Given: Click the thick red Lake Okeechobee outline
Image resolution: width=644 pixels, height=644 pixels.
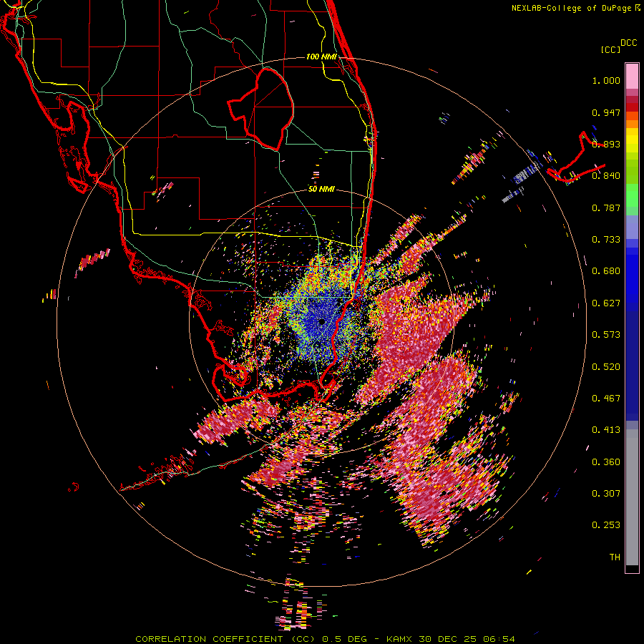Looking at the screenshot, I should coord(260,109).
